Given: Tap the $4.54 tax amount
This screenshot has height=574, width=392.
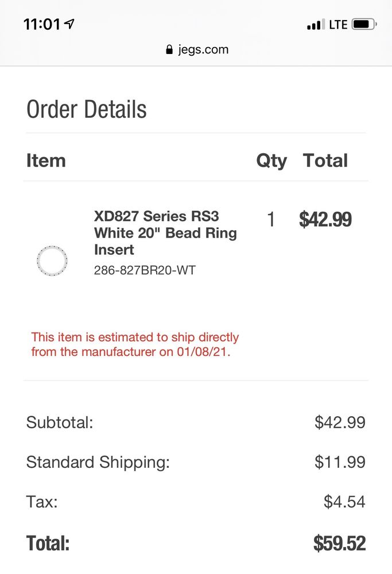Looking at the screenshot, I should point(344,502).
